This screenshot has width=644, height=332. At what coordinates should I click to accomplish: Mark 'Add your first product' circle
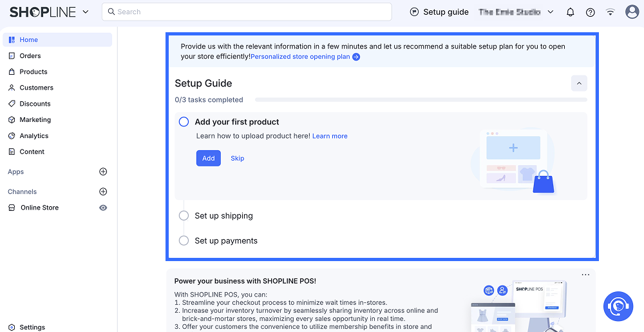click(184, 122)
